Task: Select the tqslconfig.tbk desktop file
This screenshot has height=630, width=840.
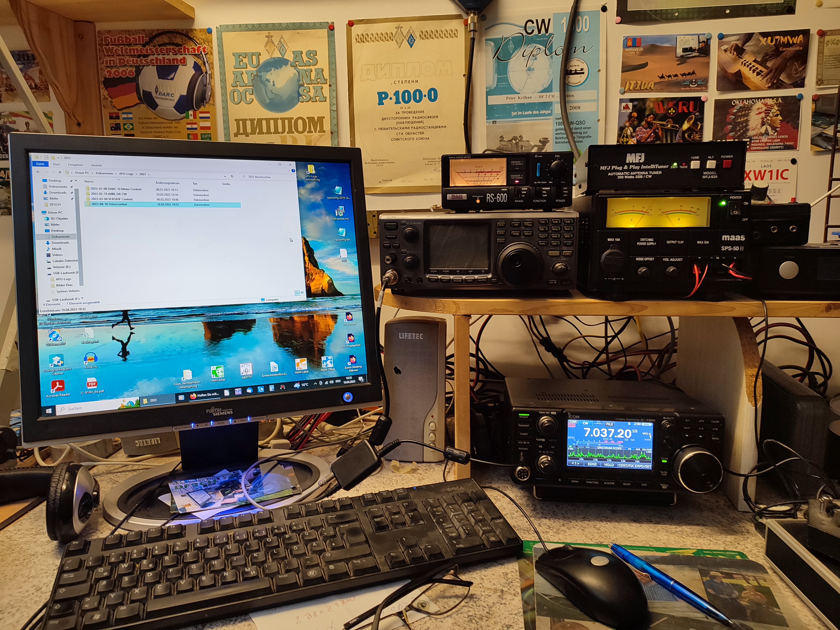Action: click(x=342, y=234)
